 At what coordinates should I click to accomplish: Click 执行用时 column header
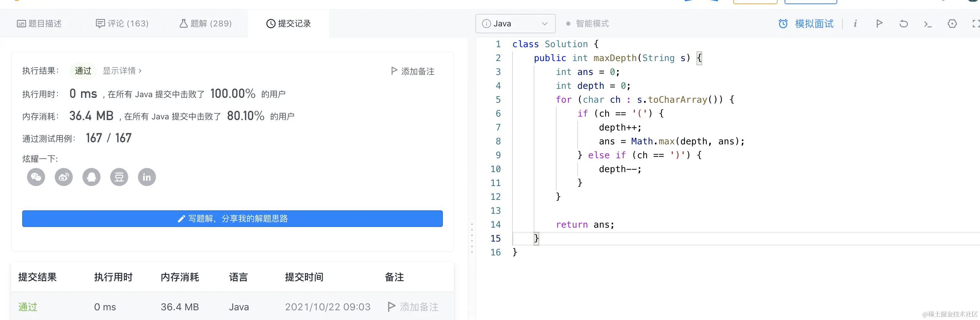coord(113,277)
